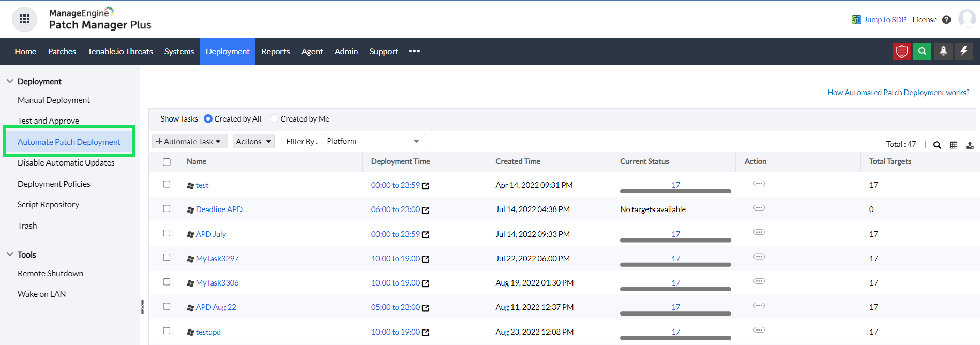This screenshot has height=345, width=980.
Task: Select the Created by Me radio button
Action: (x=275, y=119)
